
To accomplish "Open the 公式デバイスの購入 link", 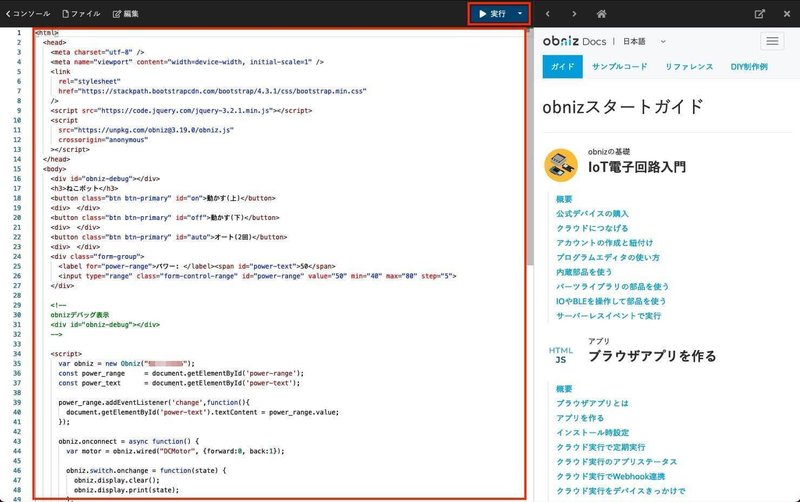I will click(592, 214).
